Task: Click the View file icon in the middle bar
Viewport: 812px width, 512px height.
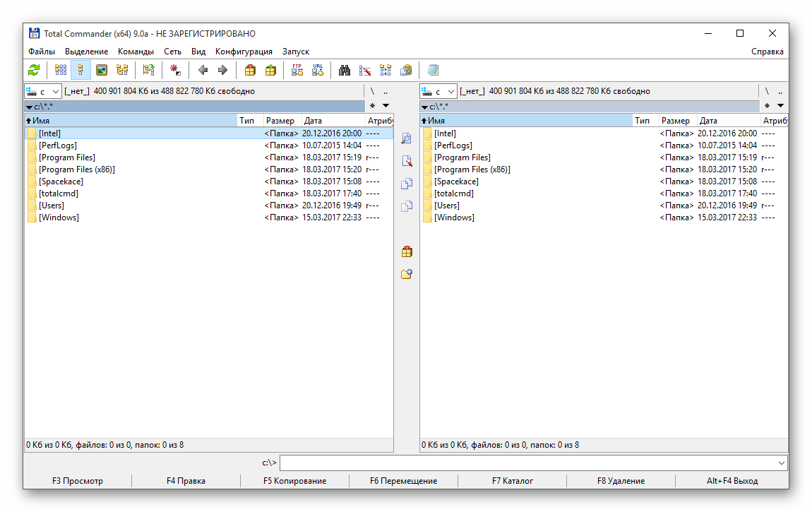Action: (x=406, y=139)
